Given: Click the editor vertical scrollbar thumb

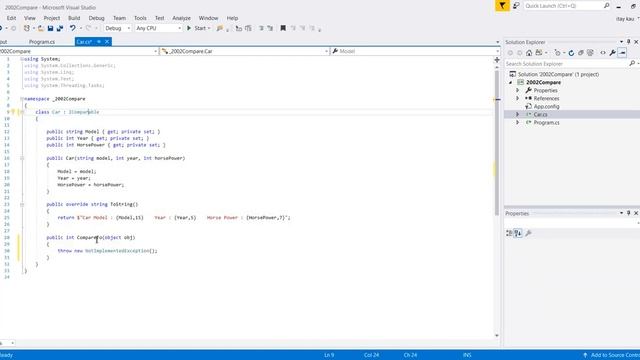Looking at the screenshot, I should pos(497,143).
